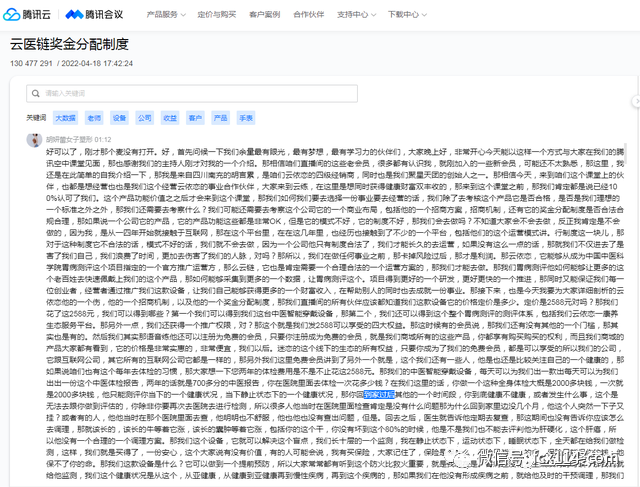This screenshot has height=487, width=640.
Task: Select the 大数据 keyword tag
Action: [x=65, y=118]
